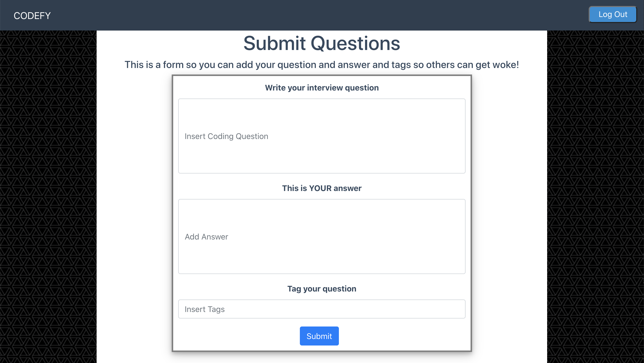Image resolution: width=644 pixels, height=363 pixels.
Task: Click the 'Write your interview question' label
Action: click(322, 87)
